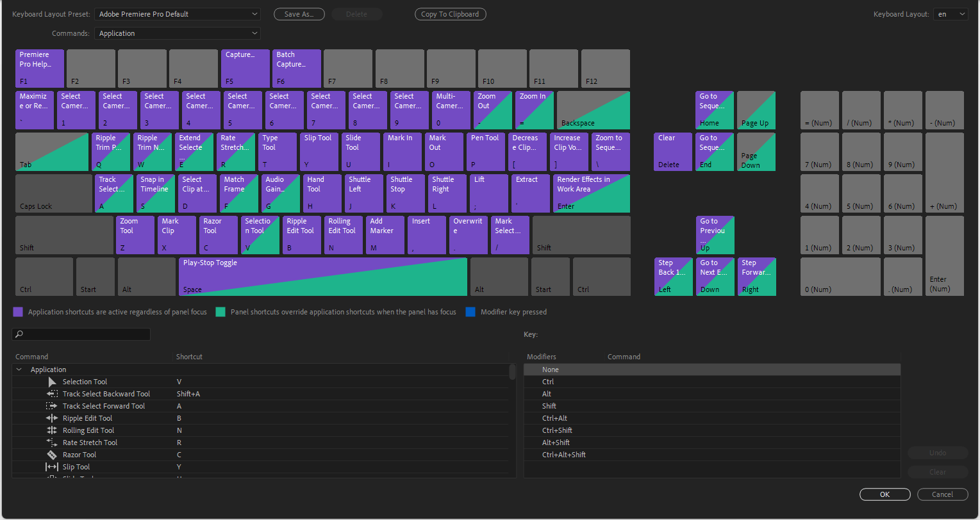Click the R Rate Stretch key

237,152
